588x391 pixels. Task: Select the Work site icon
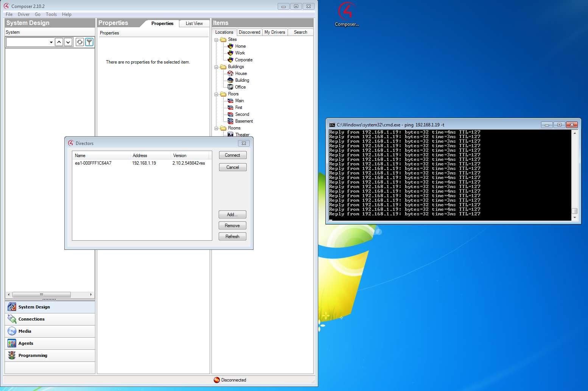coord(230,53)
